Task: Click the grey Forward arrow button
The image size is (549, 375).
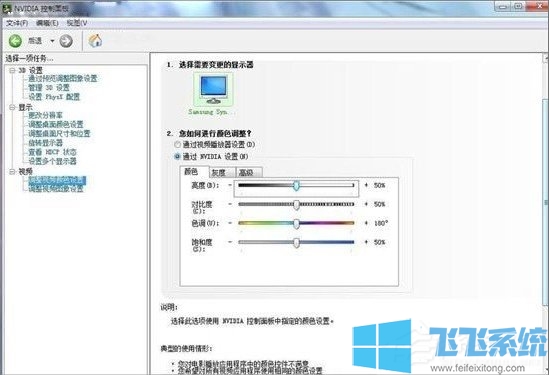Action: click(x=66, y=41)
